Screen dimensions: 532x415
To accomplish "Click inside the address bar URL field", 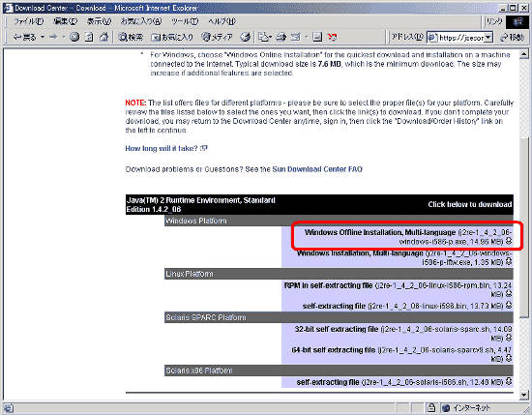I will tap(460, 38).
